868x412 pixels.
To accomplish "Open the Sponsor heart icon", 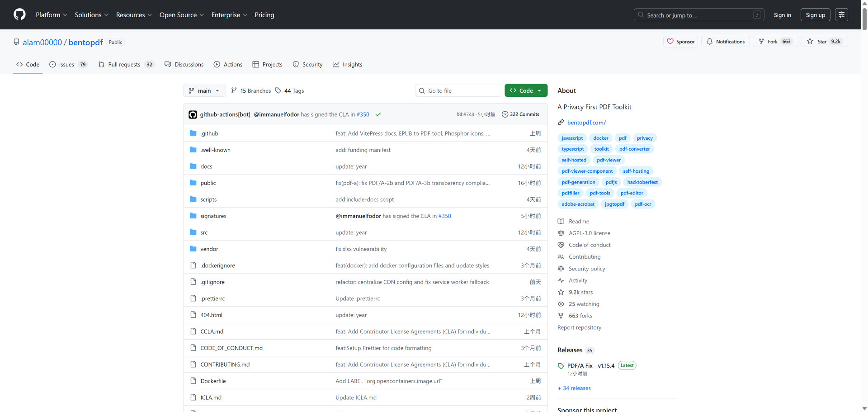I will tap(670, 41).
